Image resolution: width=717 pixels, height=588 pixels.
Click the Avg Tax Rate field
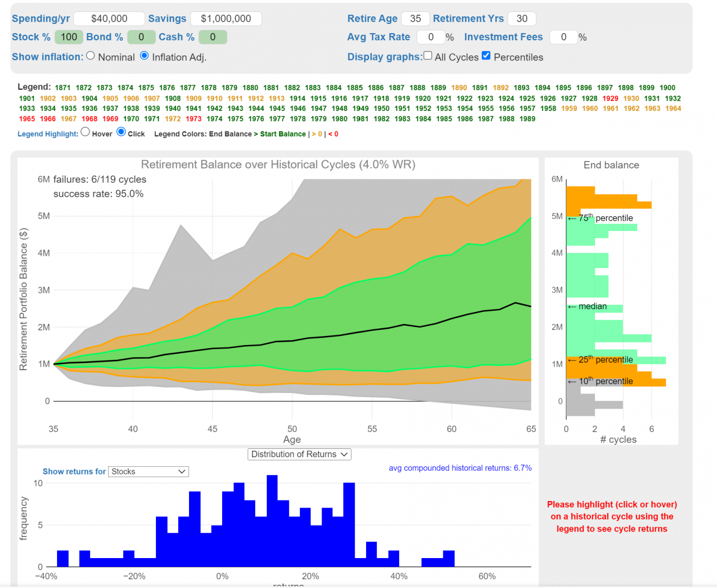pos(431,37)
